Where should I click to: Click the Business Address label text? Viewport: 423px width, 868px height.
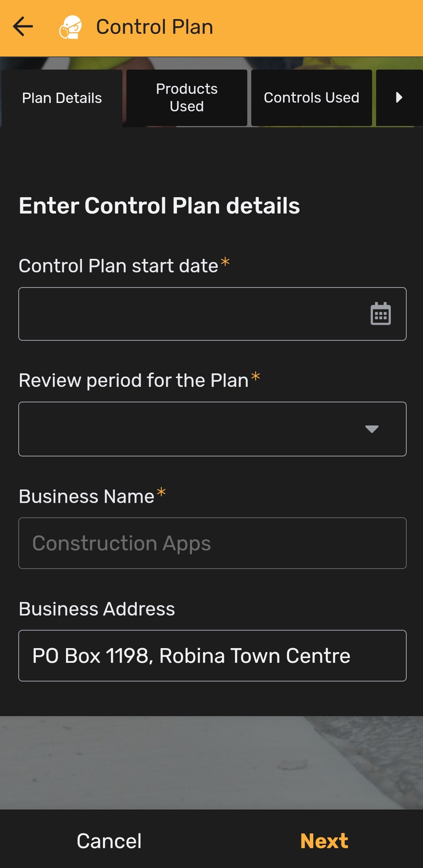pyautogui.click(x=97, y=609)
